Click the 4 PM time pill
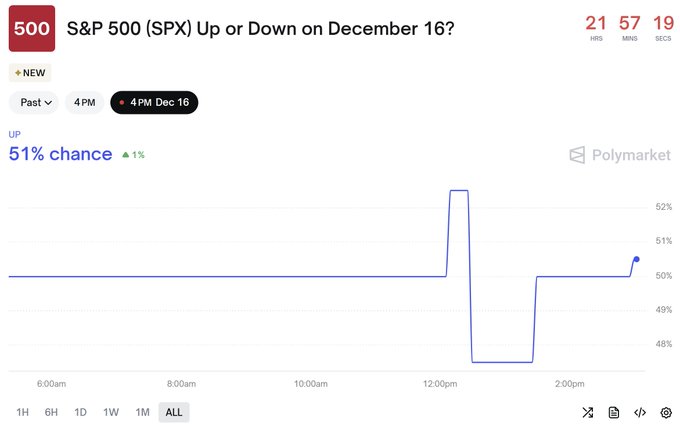Screen dimensions: 680x433 [85, 103]
